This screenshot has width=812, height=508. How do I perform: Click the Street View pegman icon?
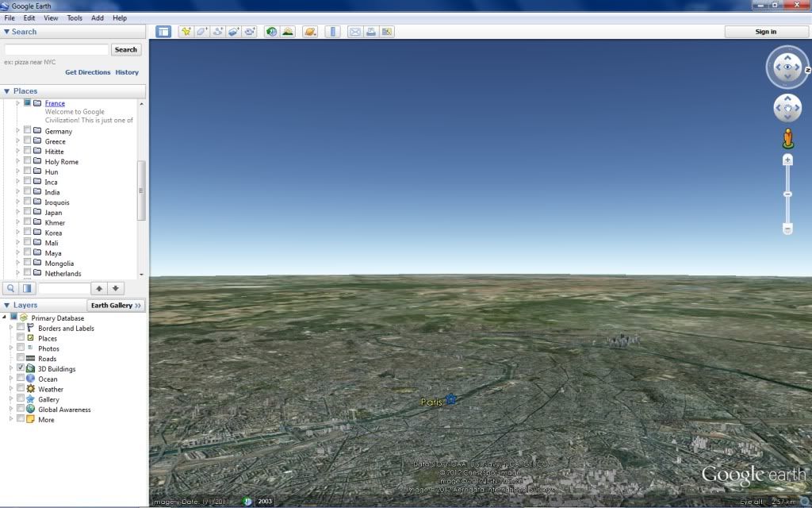pos(787,138)
